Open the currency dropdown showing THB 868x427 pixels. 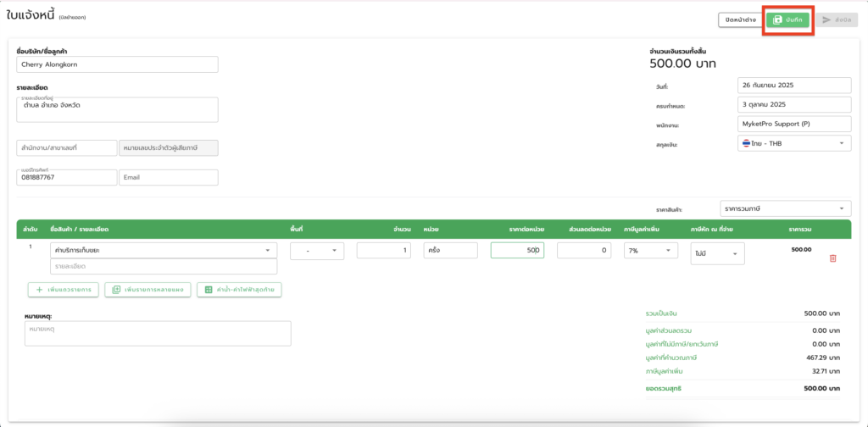tap(794, 144)
